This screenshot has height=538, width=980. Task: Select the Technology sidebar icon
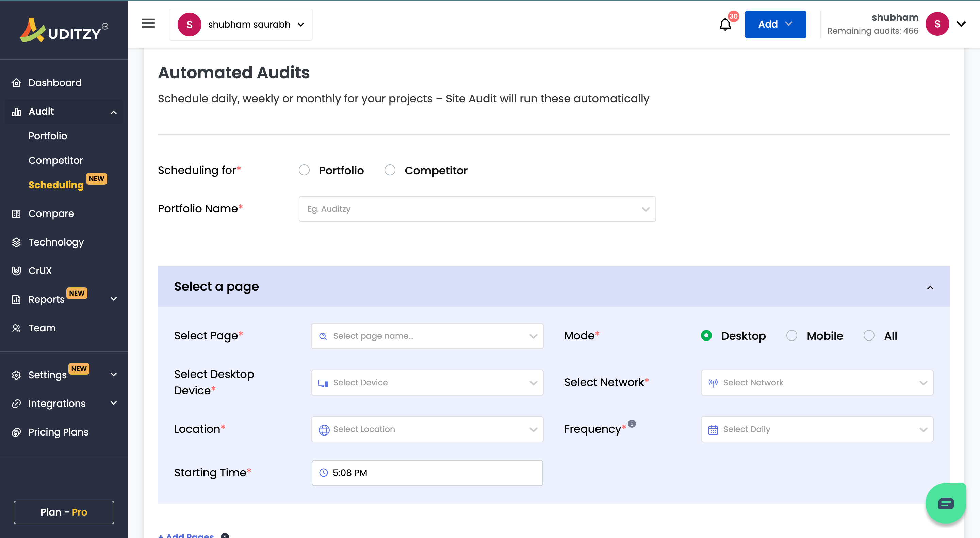[x=17, y=242]
